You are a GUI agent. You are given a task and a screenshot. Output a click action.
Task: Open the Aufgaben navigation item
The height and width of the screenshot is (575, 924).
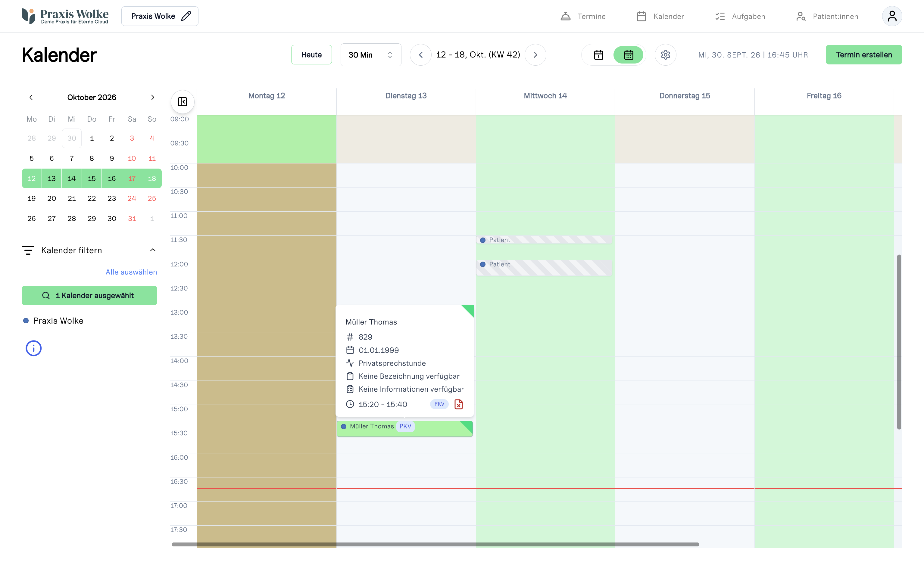pos(740,16)
